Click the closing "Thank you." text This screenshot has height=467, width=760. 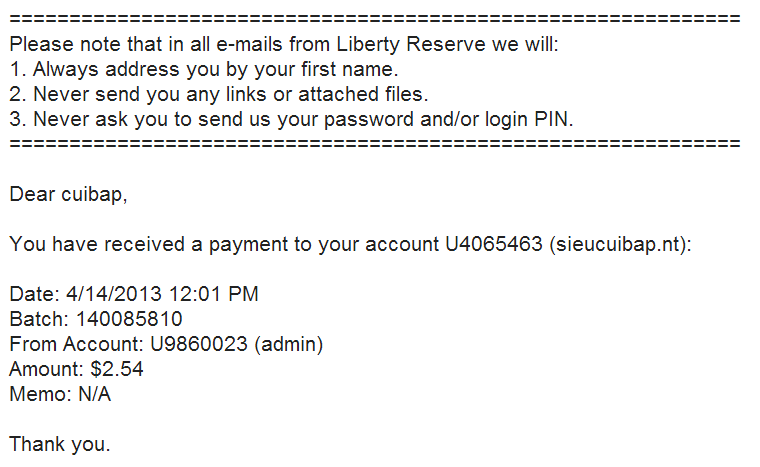[60, 444]
